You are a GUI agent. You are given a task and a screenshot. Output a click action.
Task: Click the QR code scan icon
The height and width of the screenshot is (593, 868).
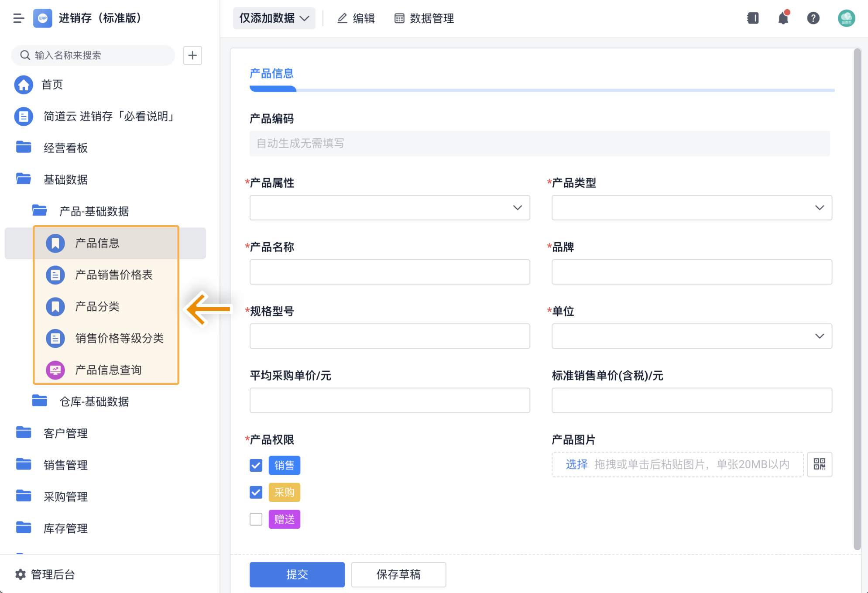coord(819,464)
